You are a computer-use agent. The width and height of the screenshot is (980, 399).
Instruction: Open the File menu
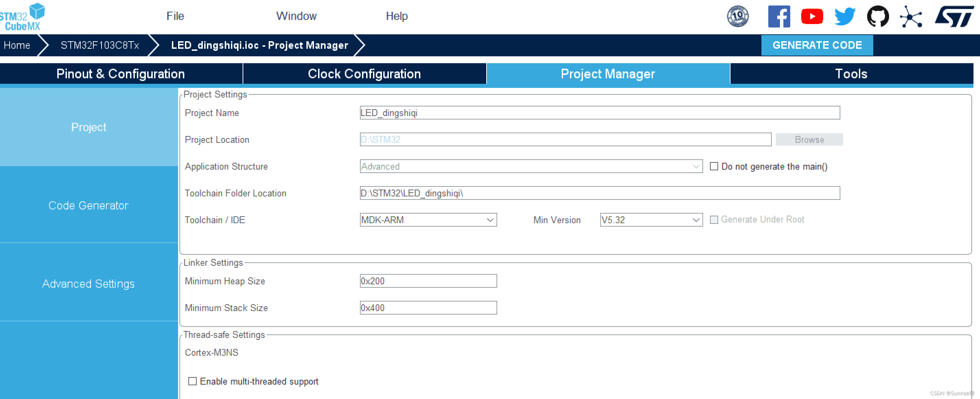click(175, 16)
